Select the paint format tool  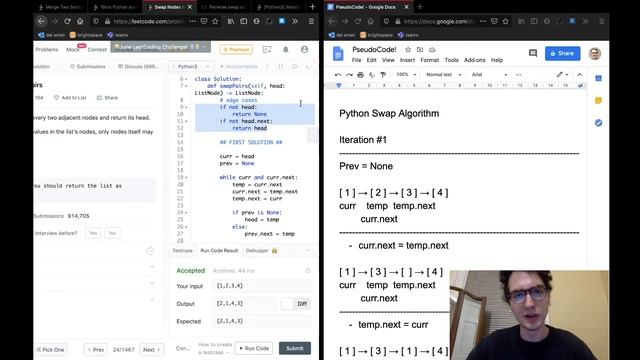tap(383, 75)
